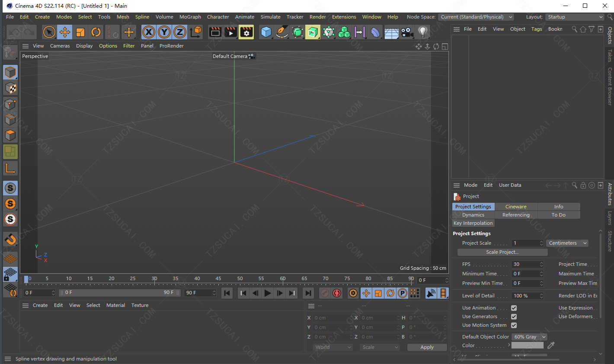
Task: Select the Spline Pen tool
Action: [282, 32]
